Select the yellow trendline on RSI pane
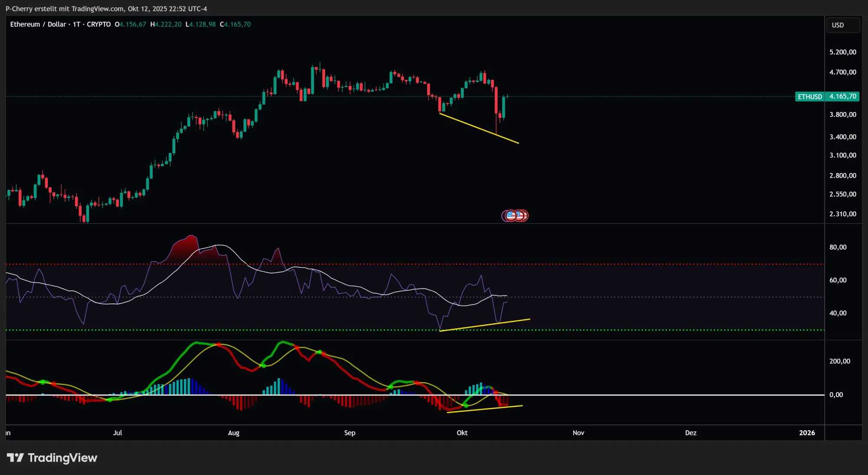868x475 pixels. pos(484,325)
